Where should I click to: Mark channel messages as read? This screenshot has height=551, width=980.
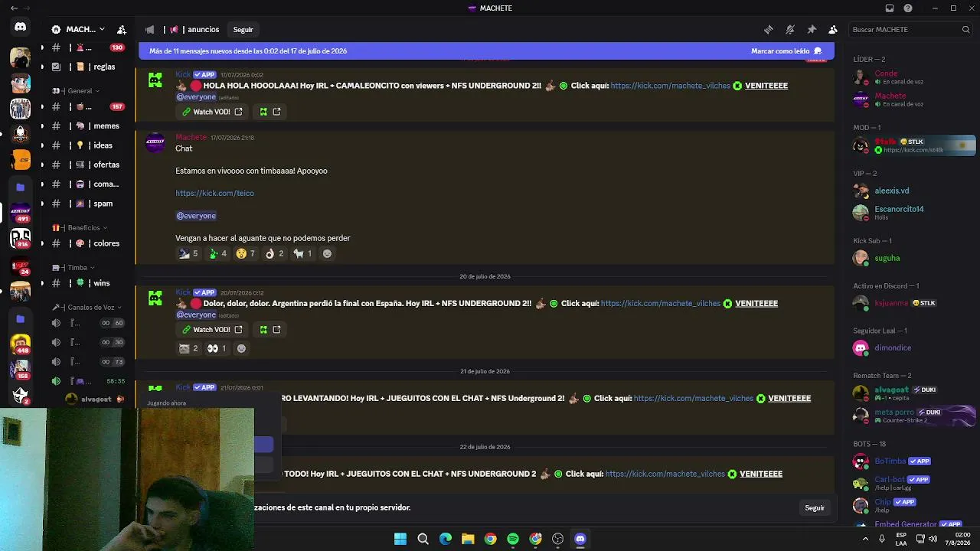click(786, 51)
